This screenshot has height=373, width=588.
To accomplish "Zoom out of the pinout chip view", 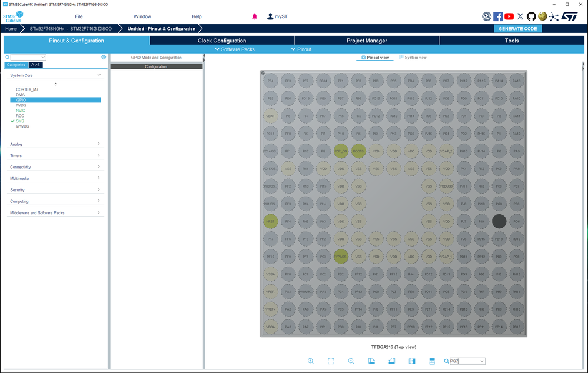I will [x=351, y=361].
